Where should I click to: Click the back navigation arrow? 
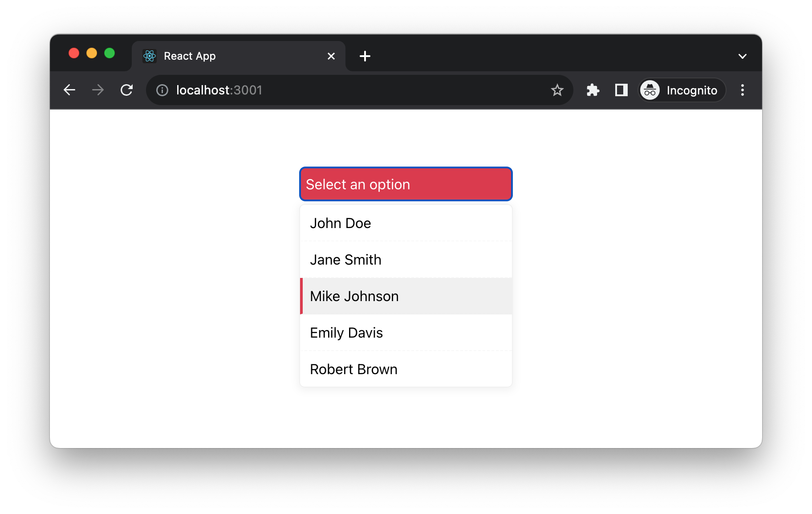point(69,90)
